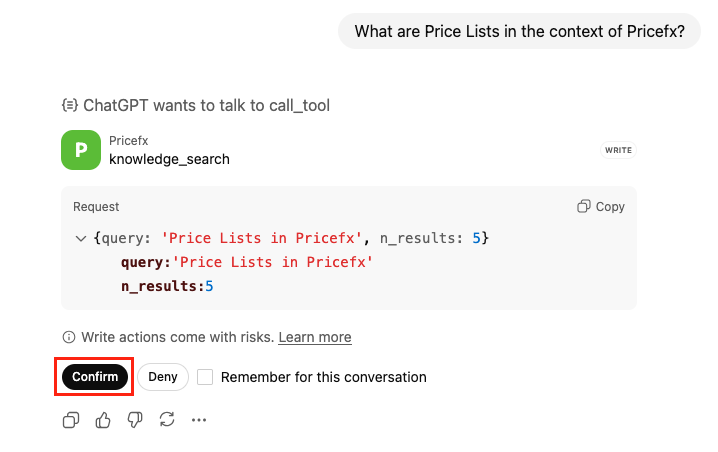Click the braces icon beside ChatGPT wants to talk
Viewport: 718px width, 452px height.
(70, 105)
